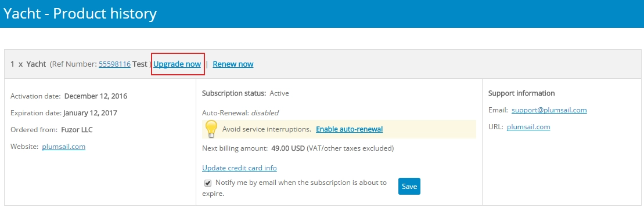Click the Auto-Renewal disabled status text

tap(265, 112)
